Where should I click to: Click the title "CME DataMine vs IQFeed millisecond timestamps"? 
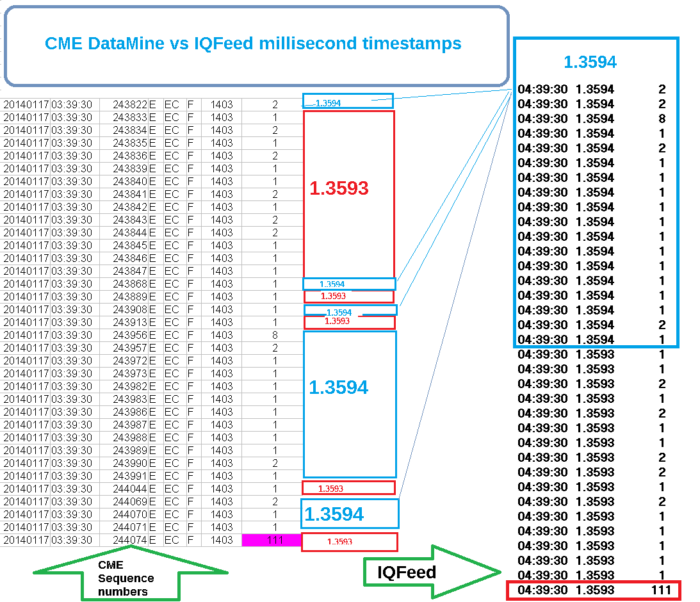253,44
